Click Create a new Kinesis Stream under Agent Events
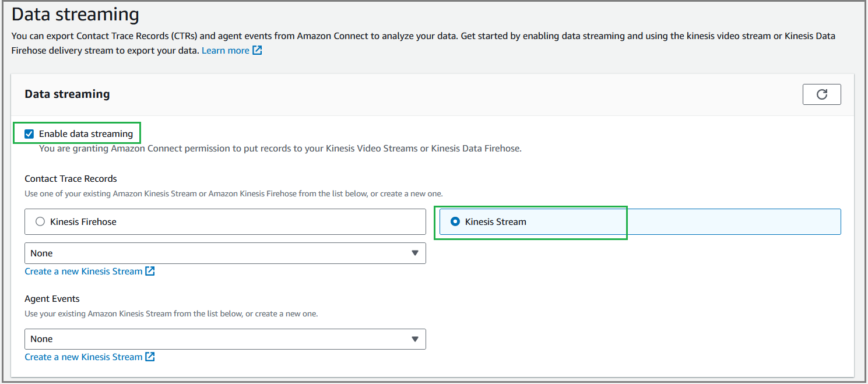 click(x=83, y=357)
